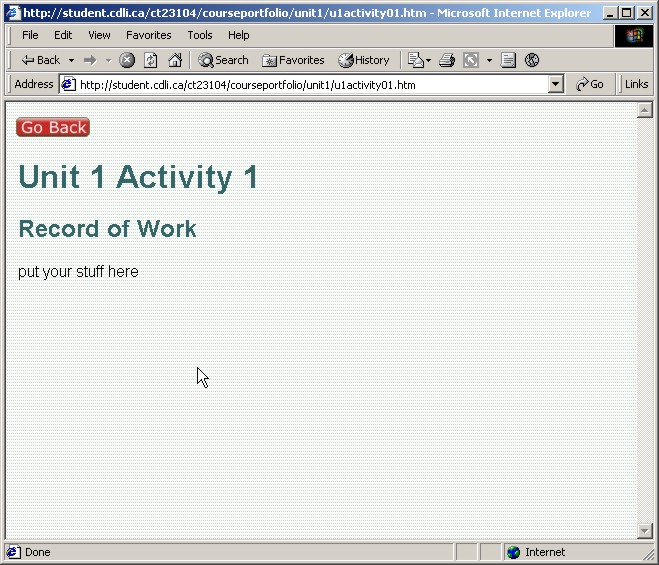This screenshot has width=659, height=565.
Task: Click the Forward arrow icon
Action: [90, 61]
